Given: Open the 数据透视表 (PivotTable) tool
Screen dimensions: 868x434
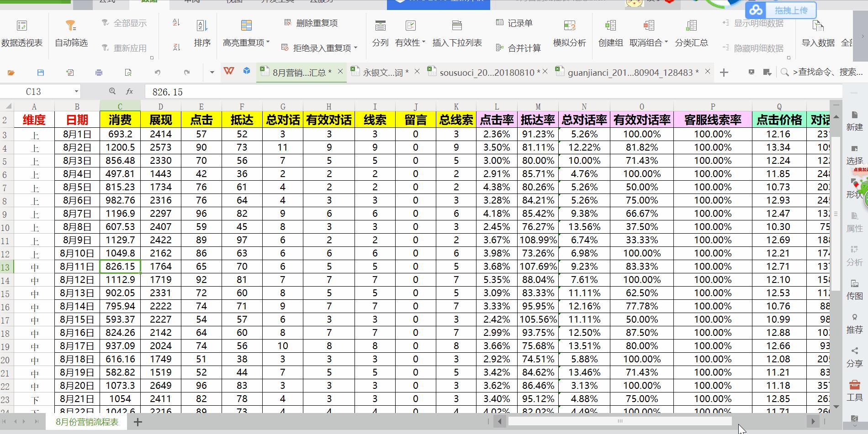Looking at the screenshot, I should (x=23, y=32).
